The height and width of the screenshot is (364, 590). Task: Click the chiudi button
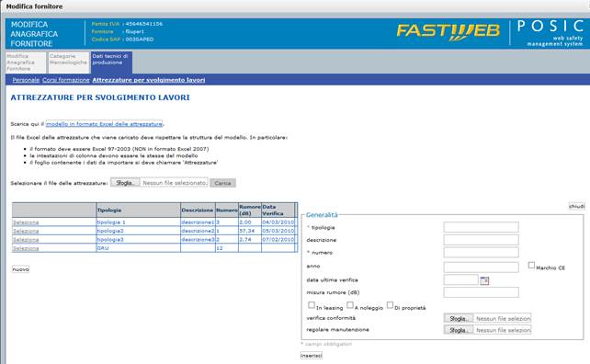click(576, 206)
